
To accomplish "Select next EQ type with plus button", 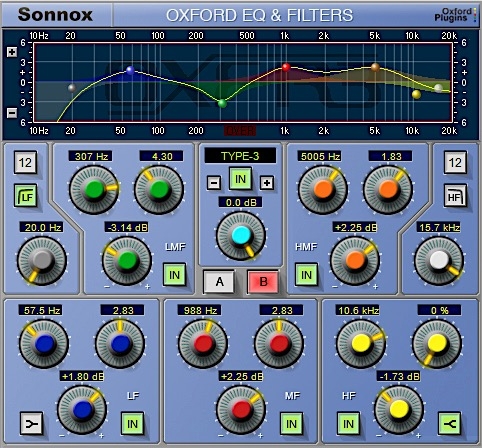I will coord(267,183).
